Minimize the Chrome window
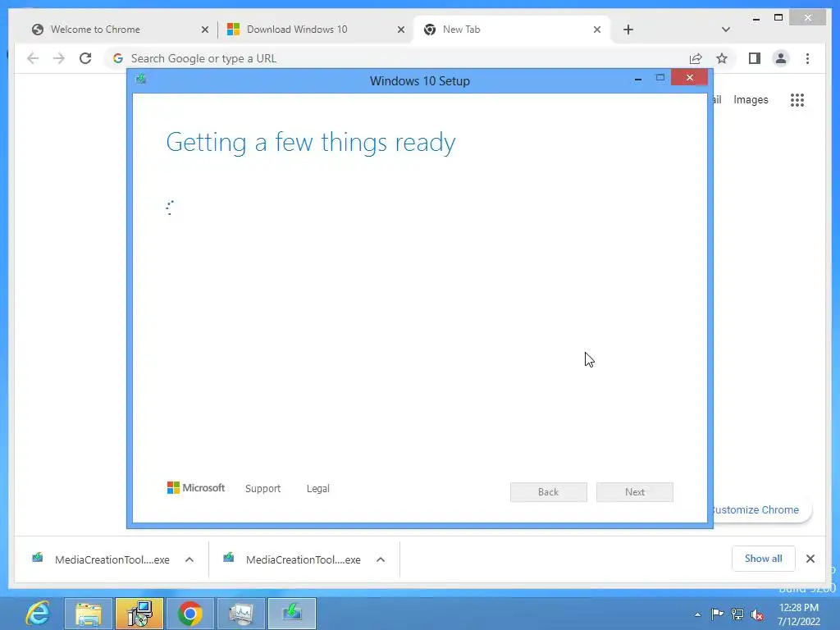 pyautogui.click(x=756, y=18)
